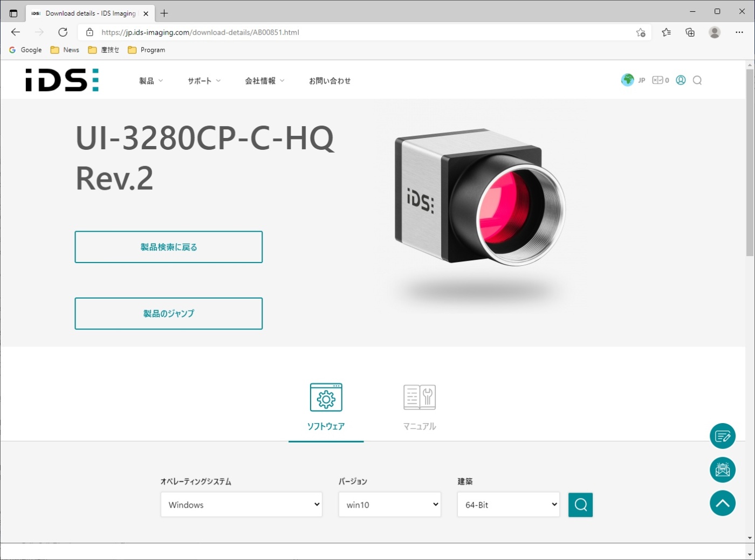755x560 pixels.
Task: Click the scroll-to-top arrow button
Action: coord(723,503)
